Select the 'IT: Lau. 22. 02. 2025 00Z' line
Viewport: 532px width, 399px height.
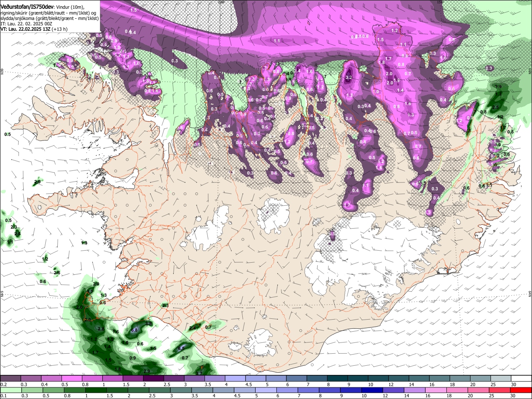point(27,24)
